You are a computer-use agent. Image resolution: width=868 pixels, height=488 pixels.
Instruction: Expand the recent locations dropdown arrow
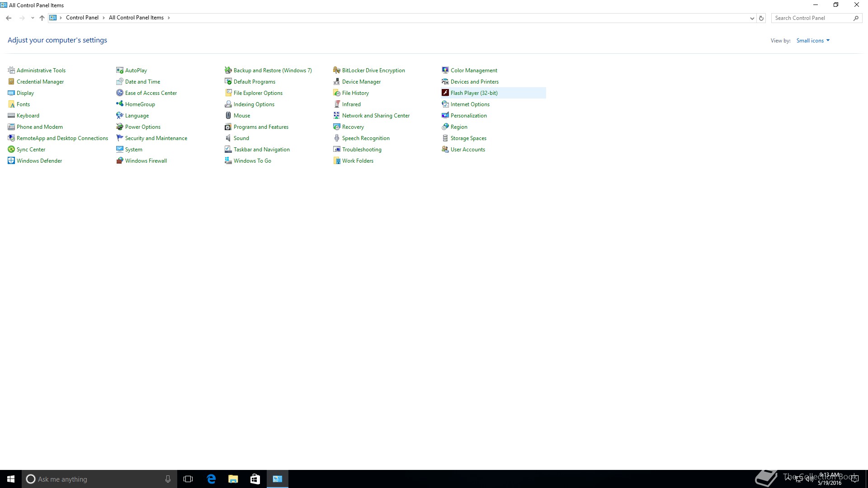tap(33, 18)
